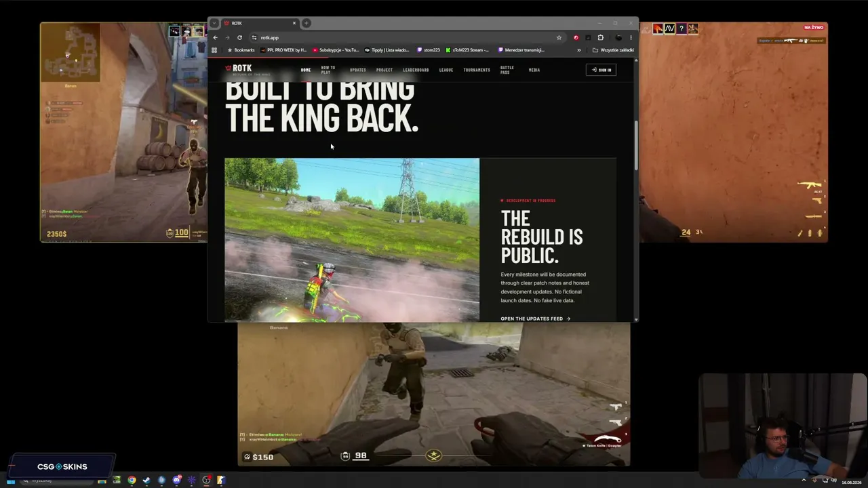This screenshot has width=868, height=488.
Task: Open OBS Studio from the taskbar
Action: point(206,481)
